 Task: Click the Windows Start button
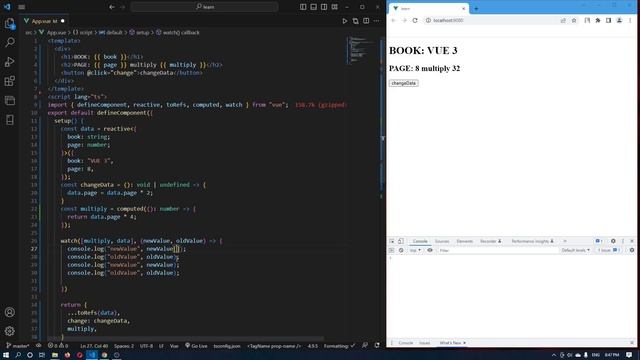6,355
